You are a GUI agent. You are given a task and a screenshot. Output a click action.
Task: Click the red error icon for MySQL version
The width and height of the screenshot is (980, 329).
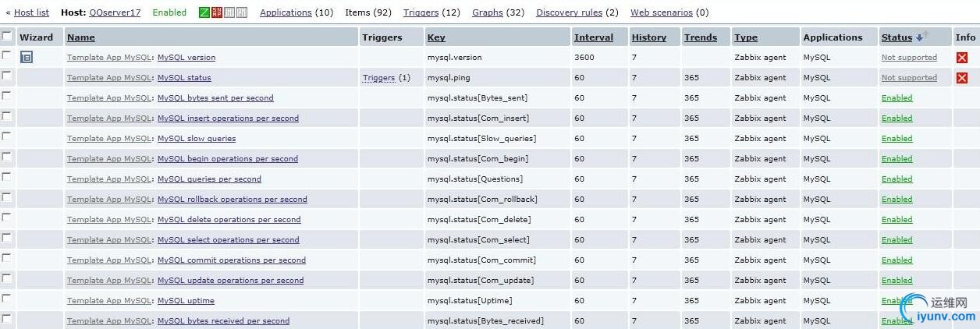[x=962, y=58]
